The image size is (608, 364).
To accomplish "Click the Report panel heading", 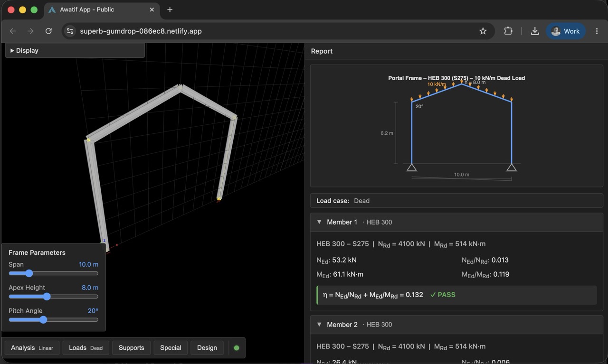I will tap(322, 51).
